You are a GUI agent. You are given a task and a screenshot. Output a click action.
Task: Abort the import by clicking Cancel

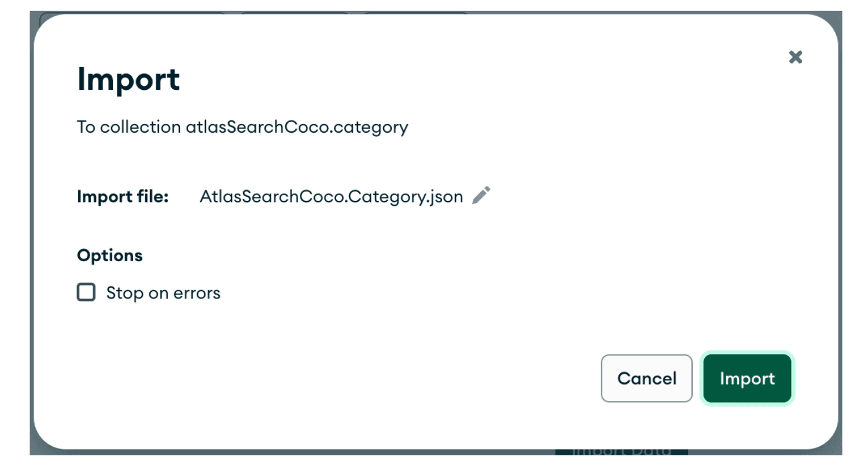[646, 378]
